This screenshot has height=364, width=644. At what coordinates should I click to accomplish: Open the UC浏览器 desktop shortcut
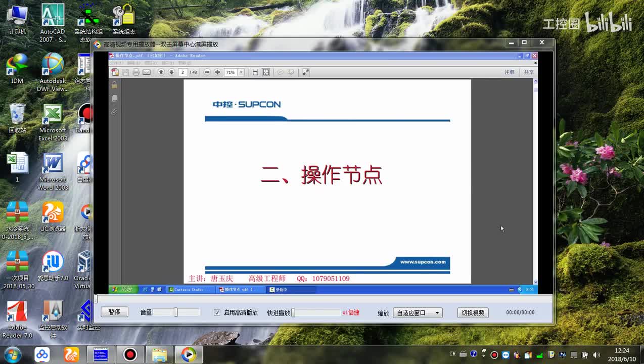pyautogui.click(x=53, y=216)
